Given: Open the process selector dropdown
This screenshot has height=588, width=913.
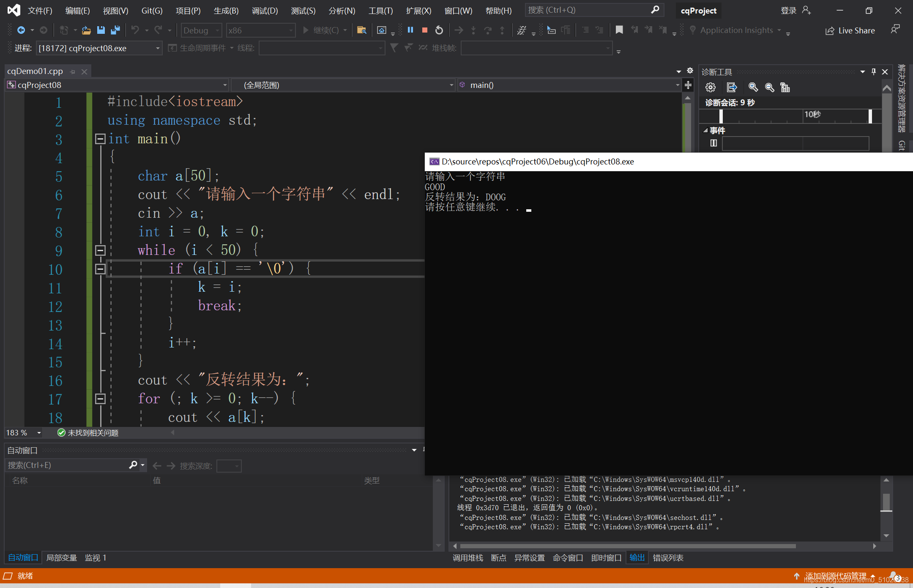Looking at the screenshot, I should click(99, 48).
